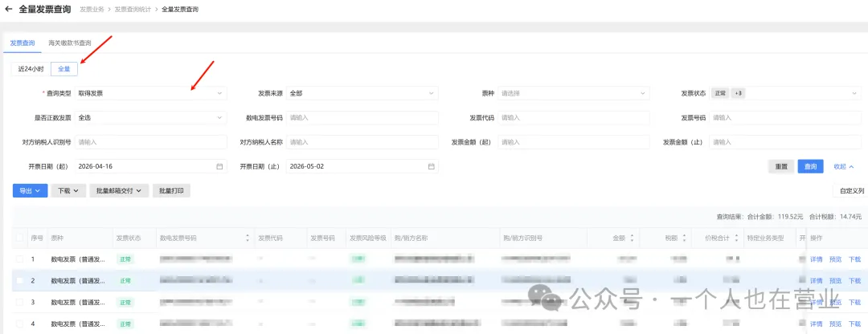Switch to the 海关缴款书查询 tab
This screenshot has width=868, height=334.
point(70,43)
